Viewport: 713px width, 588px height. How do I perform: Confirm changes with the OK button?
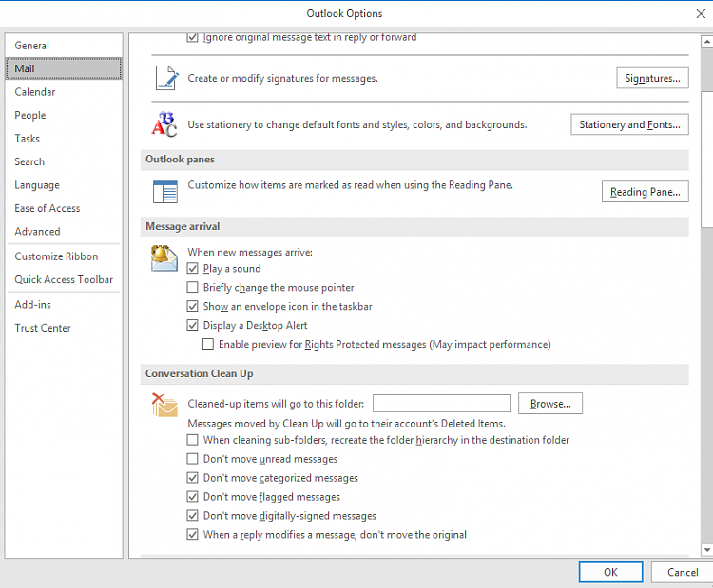click(x=610, y=572)
